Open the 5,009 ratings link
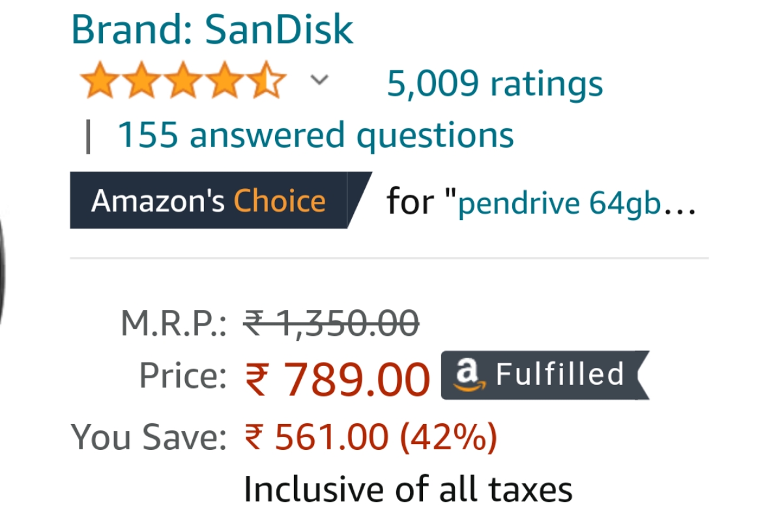The width and height of the screenshot is (769, 532). (495, 84)
